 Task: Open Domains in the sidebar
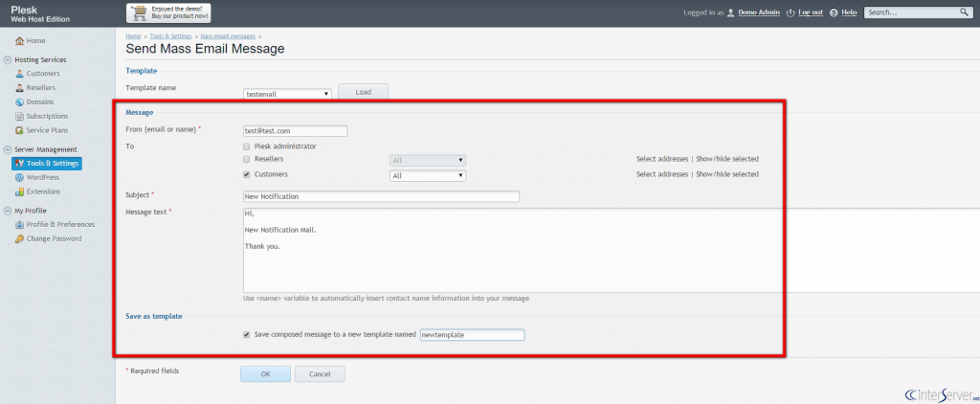pos(40,101)
